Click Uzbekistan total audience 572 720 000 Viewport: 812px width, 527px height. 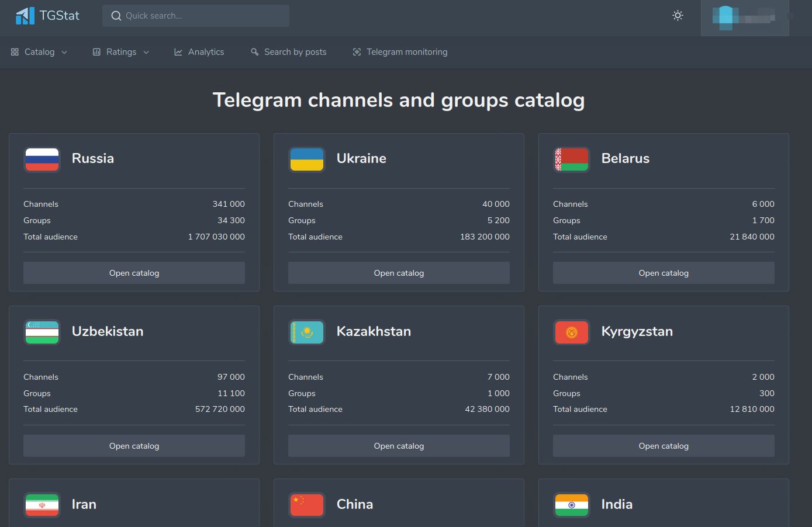coord(220,409)
